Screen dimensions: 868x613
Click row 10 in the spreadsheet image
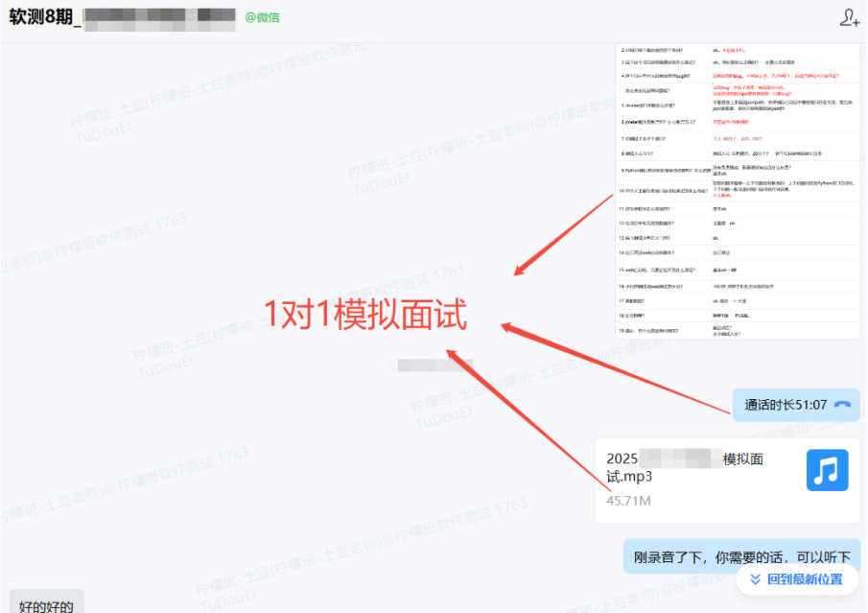pos(737,192)
